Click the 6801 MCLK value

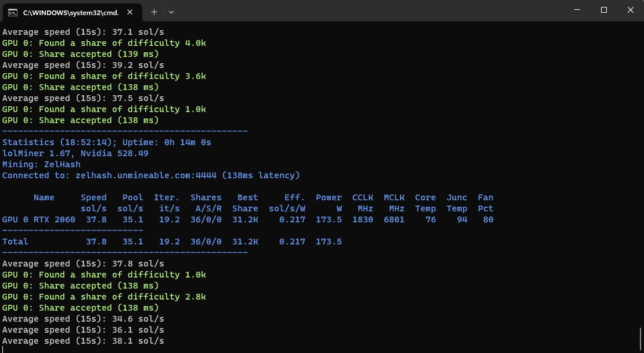tap(394, 219)
